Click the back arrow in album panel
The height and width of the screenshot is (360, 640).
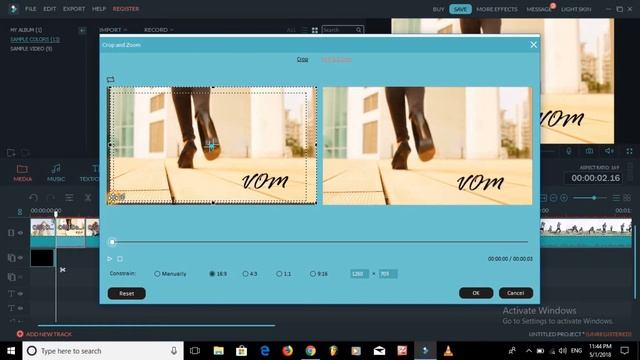[82, 30]
